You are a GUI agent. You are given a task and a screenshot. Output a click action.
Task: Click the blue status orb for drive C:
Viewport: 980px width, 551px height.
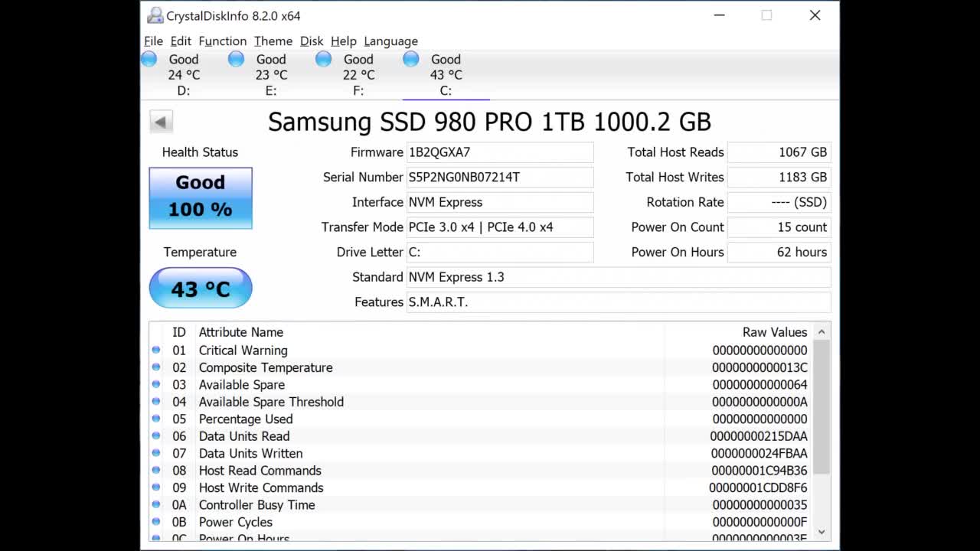(411, 59)
